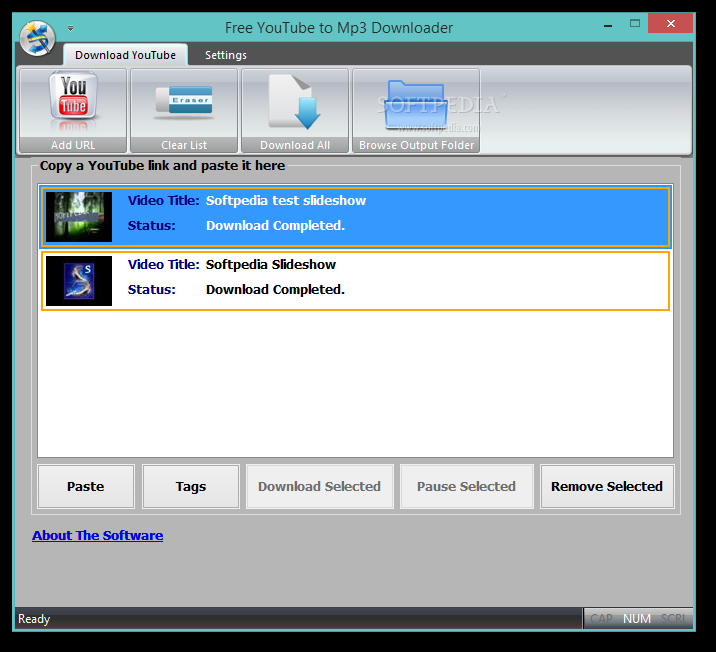Click the CAP indicator in status bar
Image resolution: width=716 pixels, height=652 pixels.
601,619
